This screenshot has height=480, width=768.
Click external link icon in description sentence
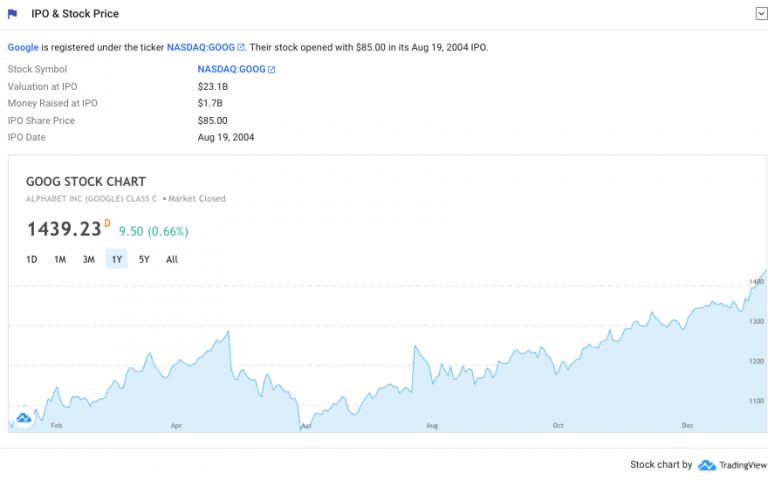click(x=241, y=47)
